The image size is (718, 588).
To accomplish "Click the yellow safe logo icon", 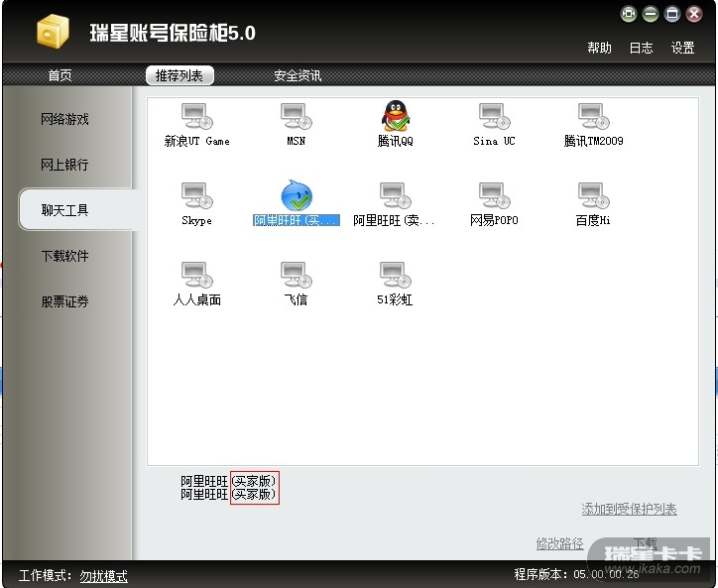I will tap(53, 31).
